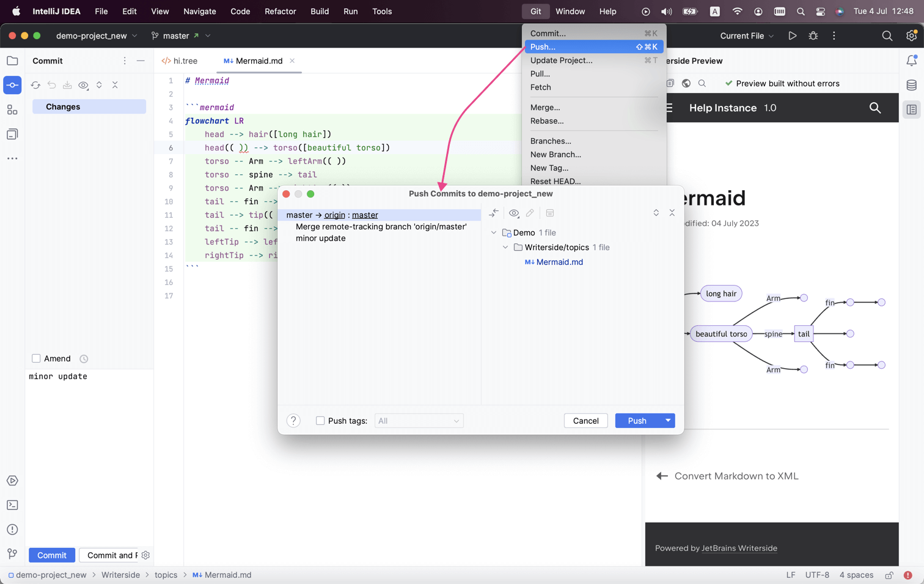924x584 pixels.
Task: Cancel the Push dialog
Action: 585,421
